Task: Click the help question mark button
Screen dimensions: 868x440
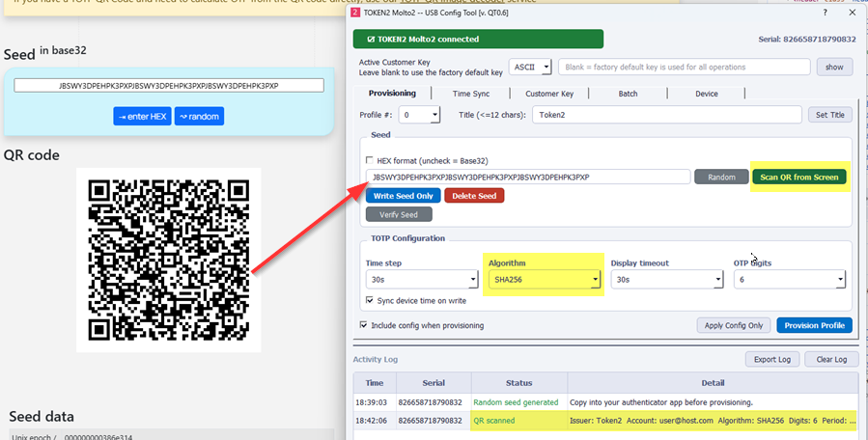Action: [x=824, y=12]
